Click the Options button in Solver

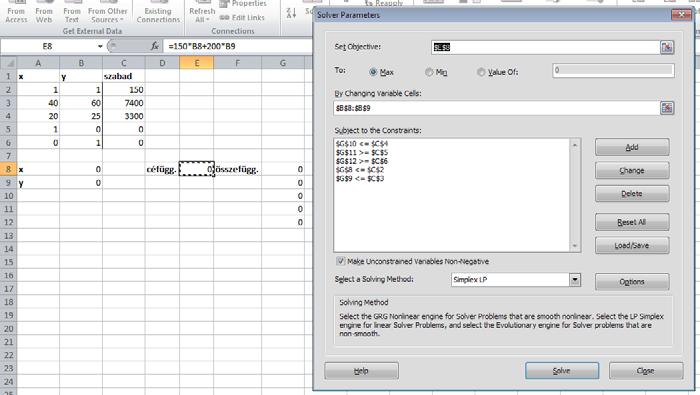point(632,282)
